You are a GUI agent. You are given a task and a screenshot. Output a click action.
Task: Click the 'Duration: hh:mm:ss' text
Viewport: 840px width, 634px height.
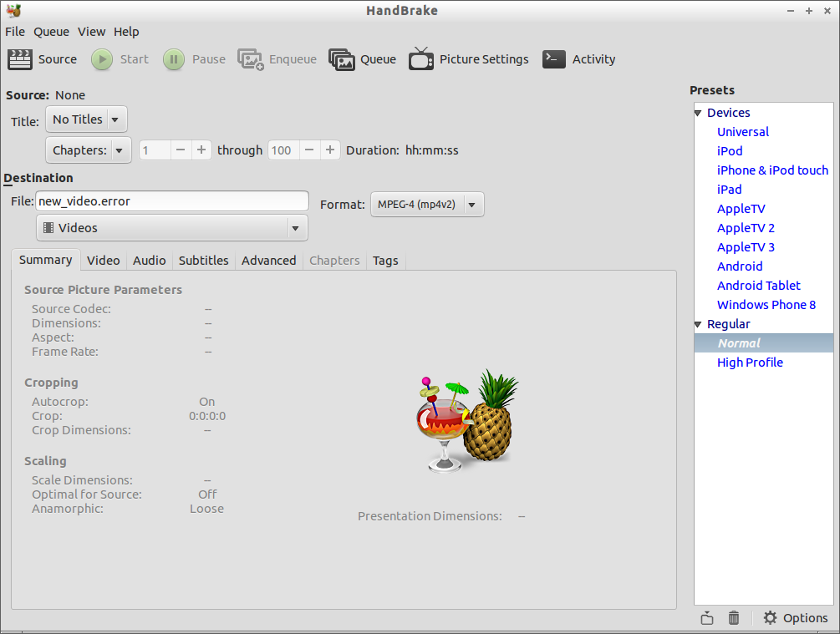[402, 150]
